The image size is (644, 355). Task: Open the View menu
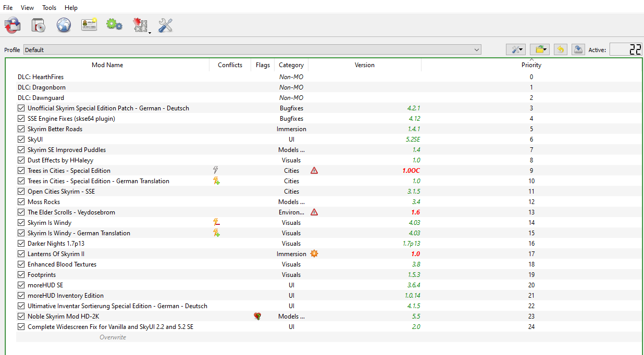[27, 8]
